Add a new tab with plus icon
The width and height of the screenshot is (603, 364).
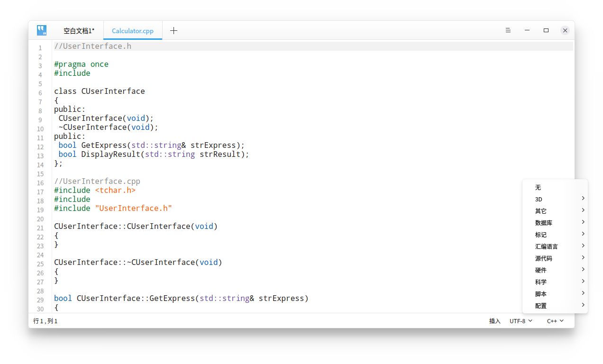coord(174,30)
